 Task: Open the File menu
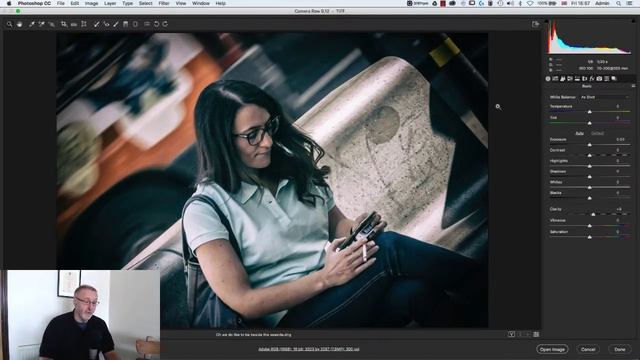pyautogui.click(x=60, y=3)
